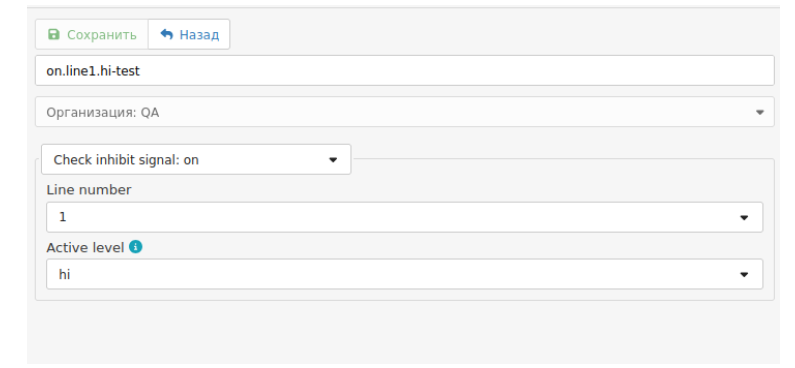Open the Организация: QA dropdown

click(x=405, y=112)
